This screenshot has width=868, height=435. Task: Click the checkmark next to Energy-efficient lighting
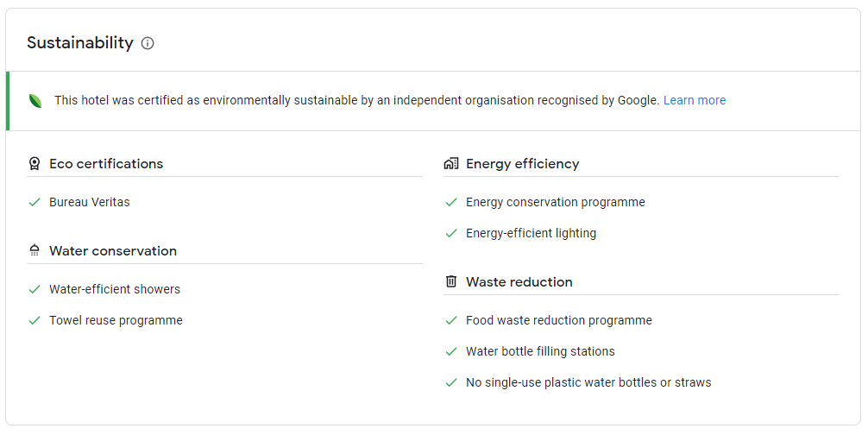pyautogui.click(x=451, y=234)
